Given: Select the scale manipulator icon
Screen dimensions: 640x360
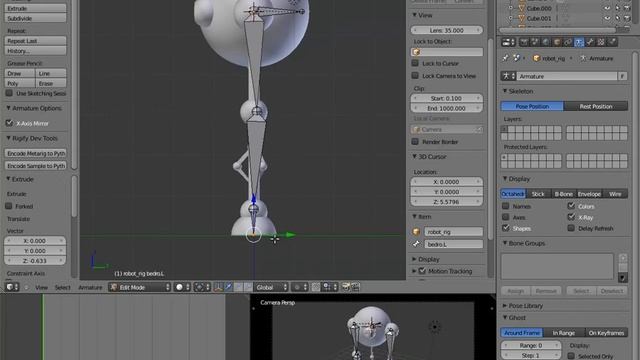Looking at the screenshot, I should click(248, 287).
